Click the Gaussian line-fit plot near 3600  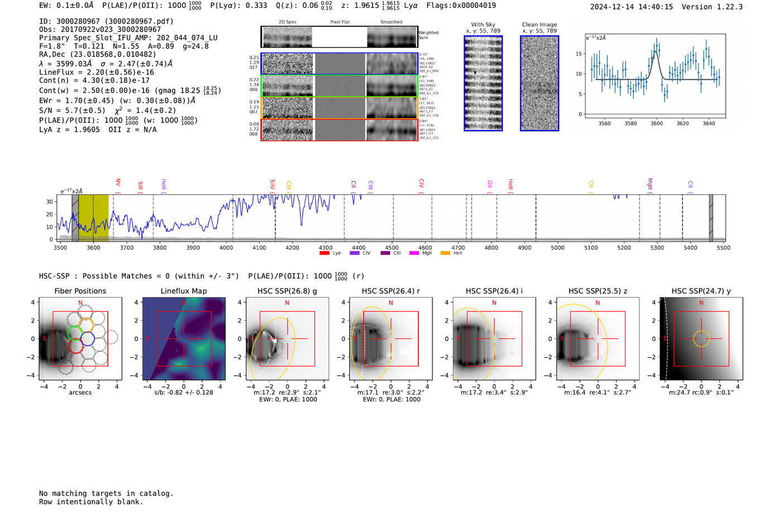[655, 76]
